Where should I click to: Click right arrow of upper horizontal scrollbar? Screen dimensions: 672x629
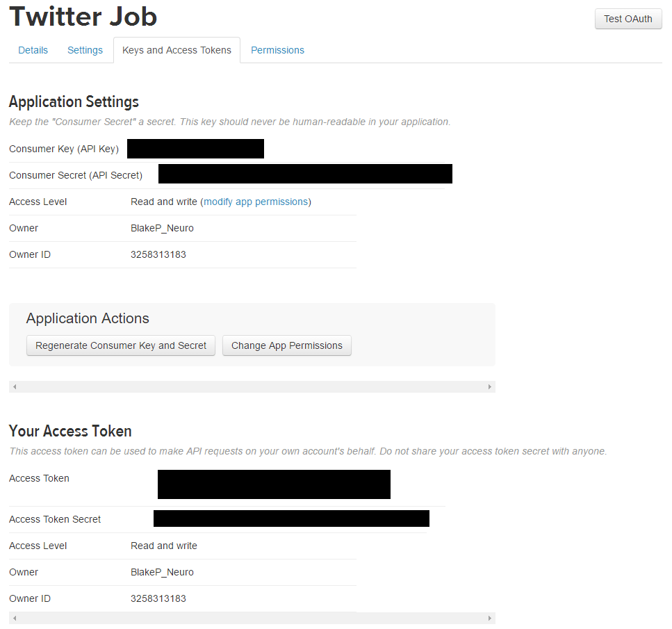490,386
